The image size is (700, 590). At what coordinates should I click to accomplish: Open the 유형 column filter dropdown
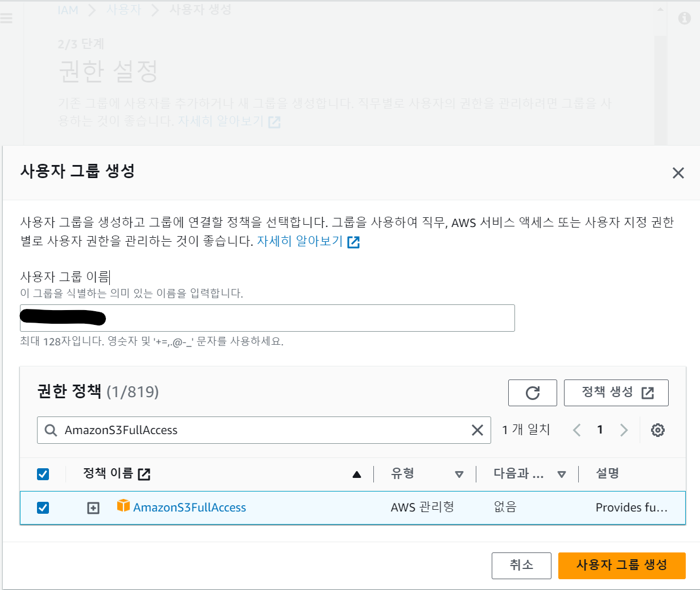[459, 475]
